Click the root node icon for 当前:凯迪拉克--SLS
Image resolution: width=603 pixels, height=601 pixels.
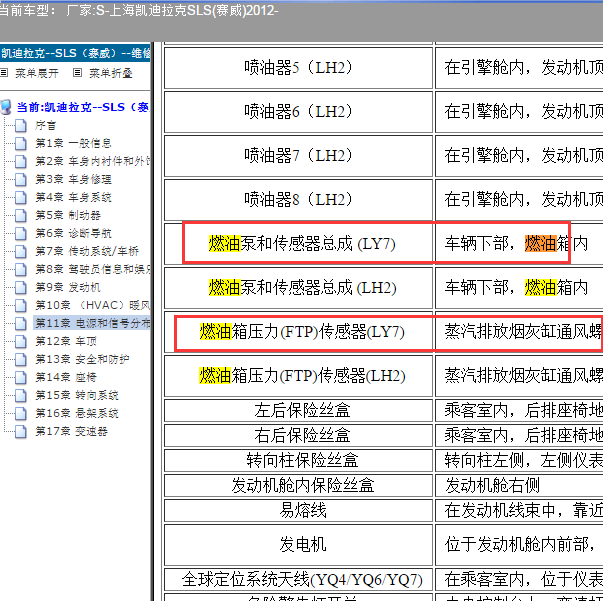5,107
